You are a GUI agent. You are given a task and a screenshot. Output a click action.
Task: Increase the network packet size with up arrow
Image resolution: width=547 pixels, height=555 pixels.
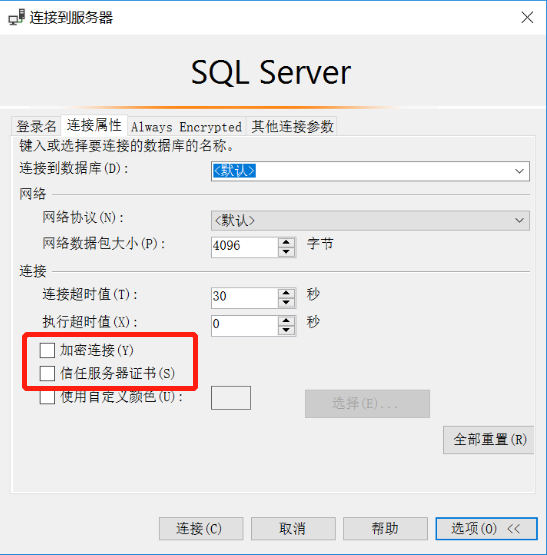pyautogui.click(x=286, y=243)
